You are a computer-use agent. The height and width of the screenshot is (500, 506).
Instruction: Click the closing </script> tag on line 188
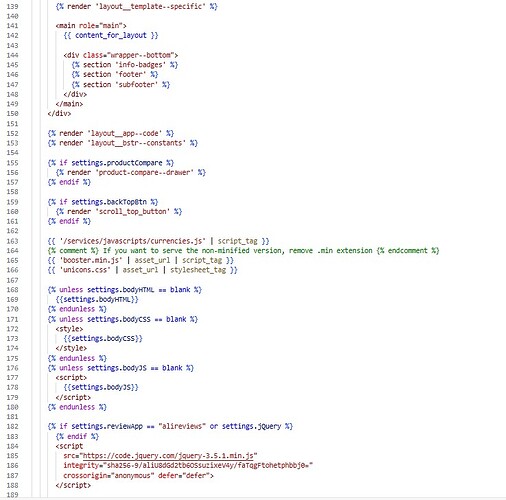point(73,485)
